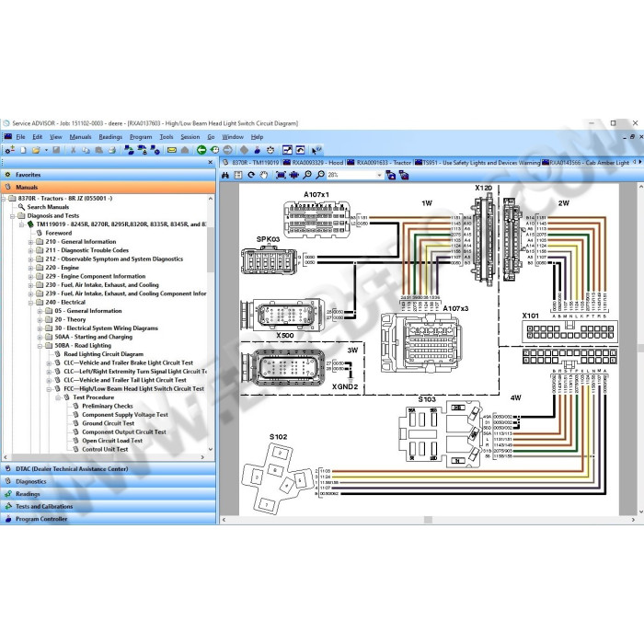The height and width of the screenshot is (644, 644).
Task: Collapse the 50BA - Road Lighting node
Action: [40, 346]
